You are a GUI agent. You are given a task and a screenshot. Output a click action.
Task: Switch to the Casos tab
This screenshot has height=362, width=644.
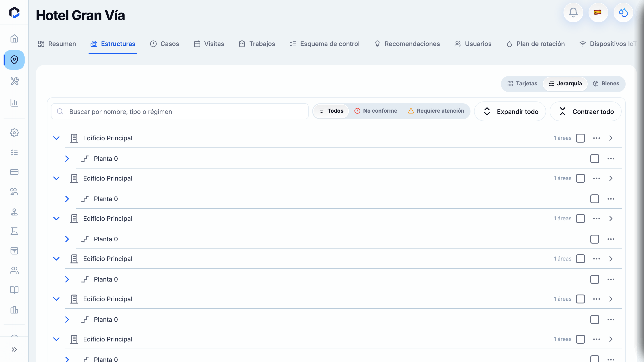[165, 44]
